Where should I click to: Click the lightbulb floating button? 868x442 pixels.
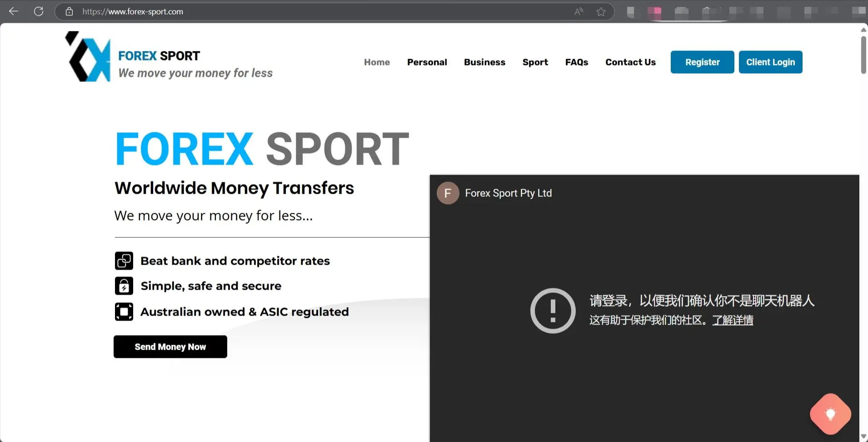830,414
